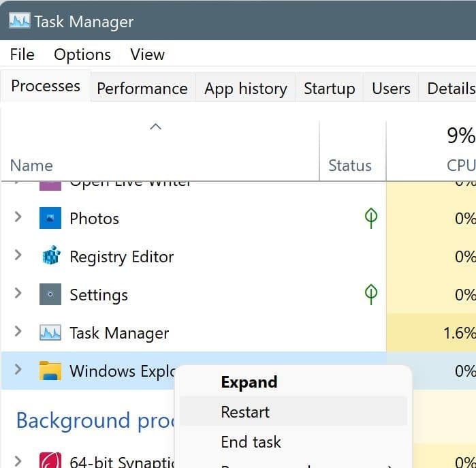Click the Settings efficiency mode leaf icon
This screenshot has width=476, height=468.
pos(371,294)
